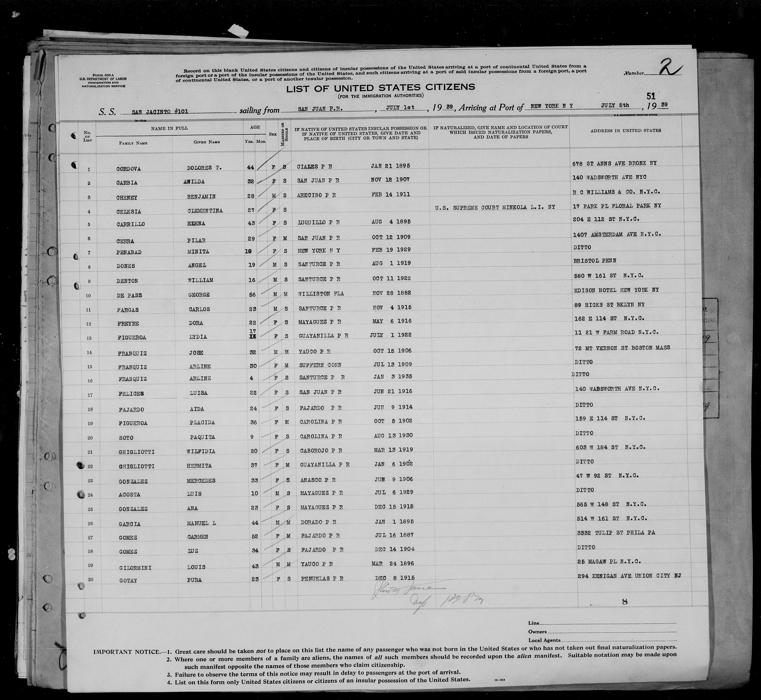Click the address 204 E 112 ST N.Y.C.
The width and height of the screenshot is (761, 700).
[x=606, y=219]
